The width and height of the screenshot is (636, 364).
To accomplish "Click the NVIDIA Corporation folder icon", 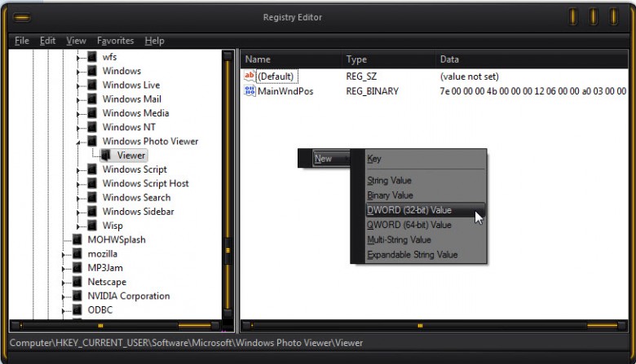I will (77, 296).
